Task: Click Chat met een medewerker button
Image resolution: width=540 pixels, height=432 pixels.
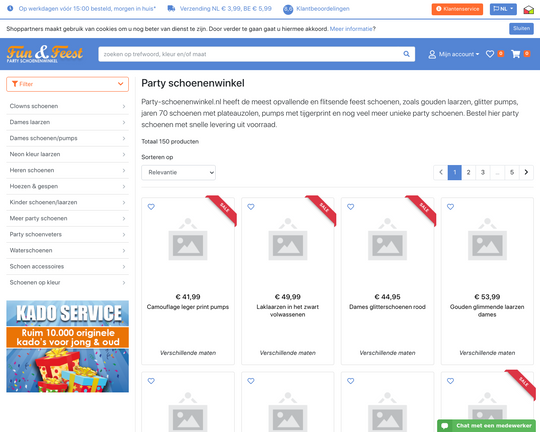Action: click(487, 426)
